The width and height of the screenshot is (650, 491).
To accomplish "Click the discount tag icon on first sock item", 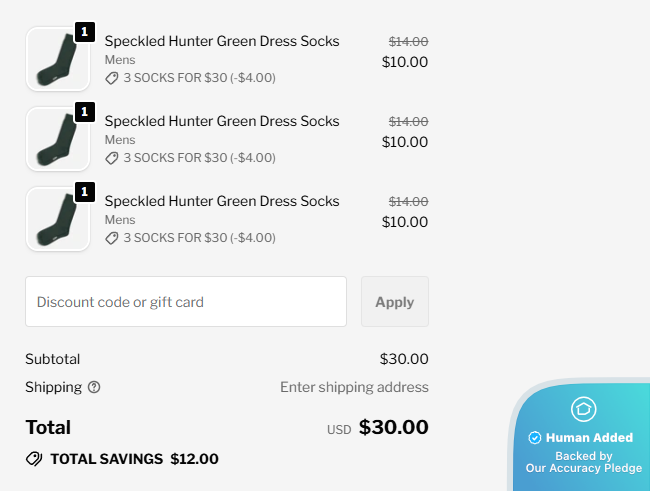I will coord(112,78).
